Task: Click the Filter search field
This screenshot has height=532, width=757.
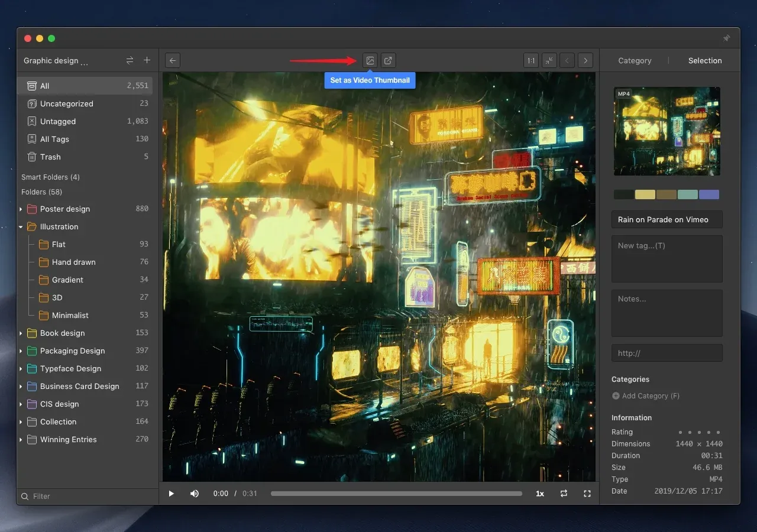Action: point(88,496)
